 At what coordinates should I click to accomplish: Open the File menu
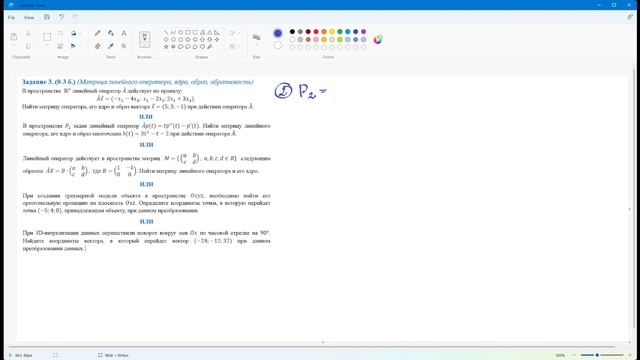click(11, 18)
